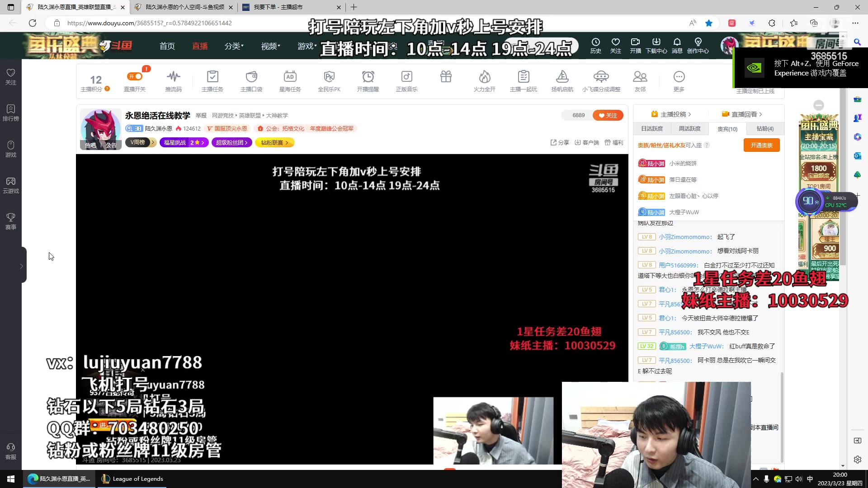Open 历史 history clock icon
This screenshot has height=488, width=868.
(596, 46)
